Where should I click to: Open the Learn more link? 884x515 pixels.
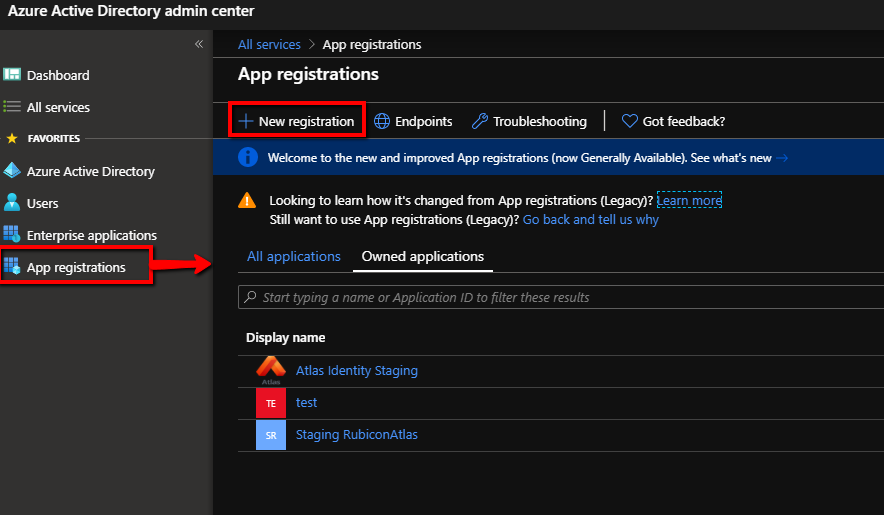(689, 200)
